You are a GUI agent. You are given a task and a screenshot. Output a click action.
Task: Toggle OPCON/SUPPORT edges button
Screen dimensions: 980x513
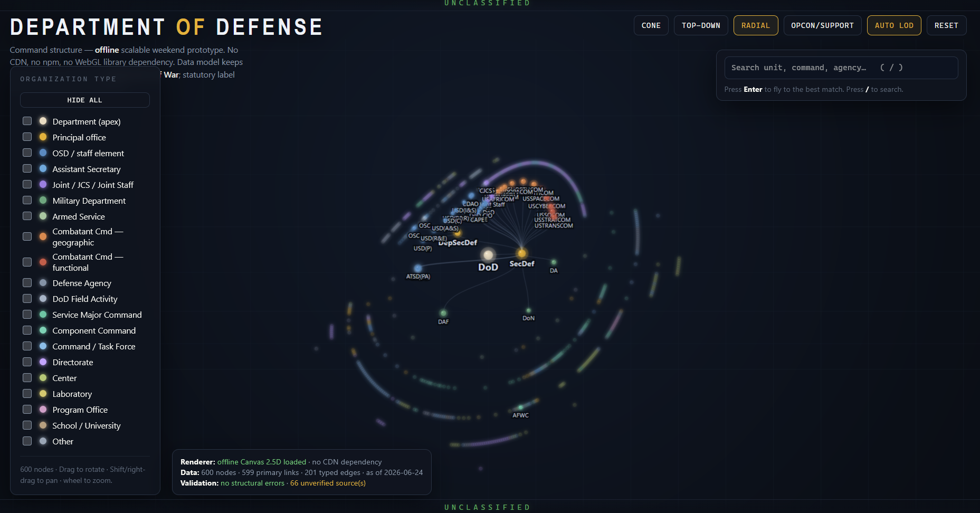822,25
